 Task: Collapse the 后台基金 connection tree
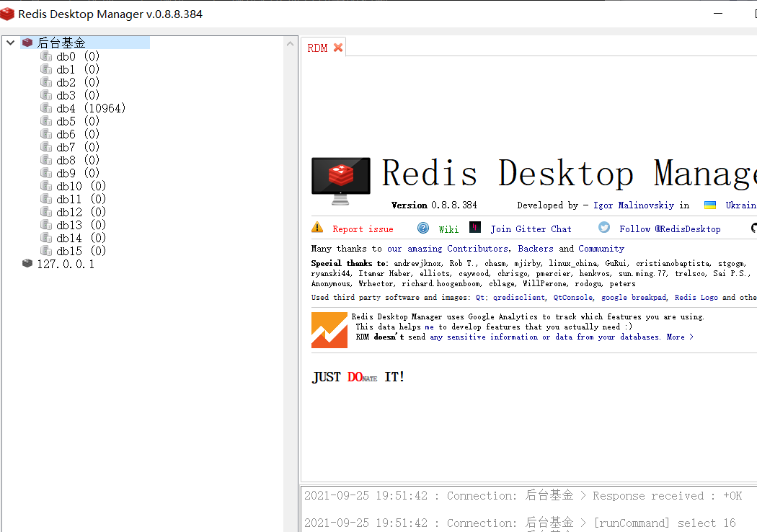point(10,43)
